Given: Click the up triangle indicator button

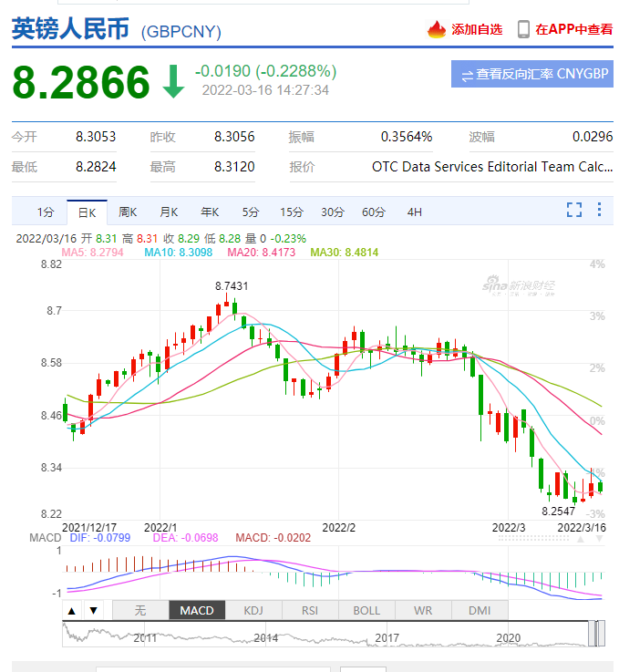Looking at the screenshot, I should pyautogui.click(x=71, y=611).
